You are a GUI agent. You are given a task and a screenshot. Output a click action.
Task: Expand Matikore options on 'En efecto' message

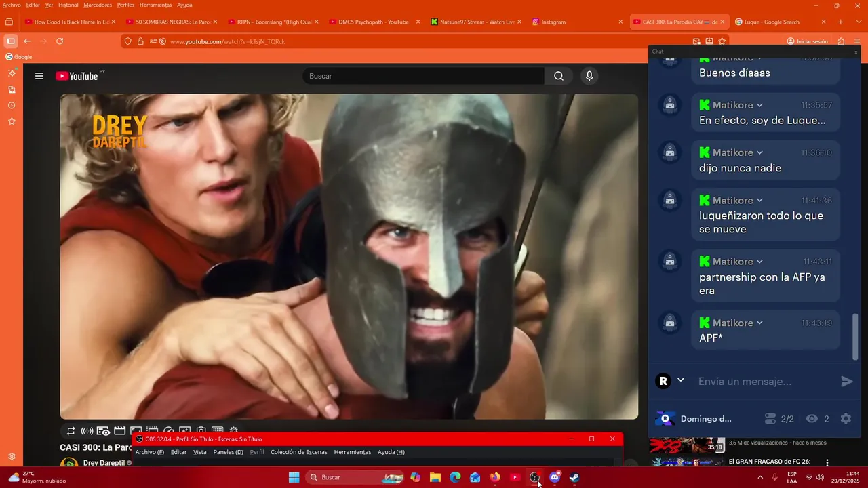click(x=759, y=105)
